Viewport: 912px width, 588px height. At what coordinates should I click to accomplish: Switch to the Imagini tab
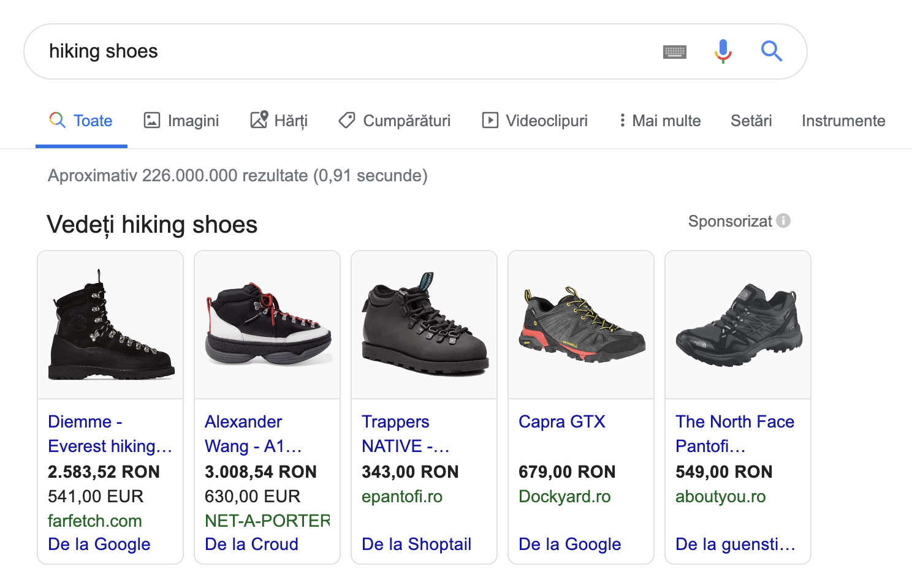[181, 121]
